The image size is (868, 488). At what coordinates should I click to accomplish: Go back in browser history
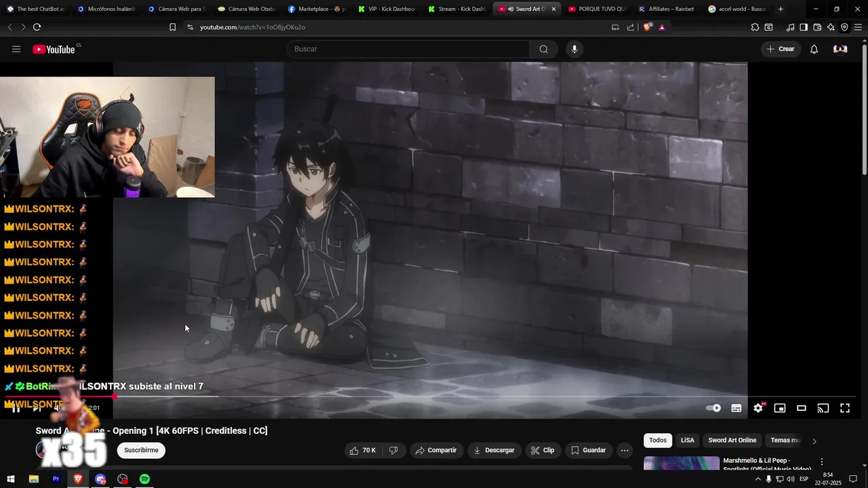[9, 27]
